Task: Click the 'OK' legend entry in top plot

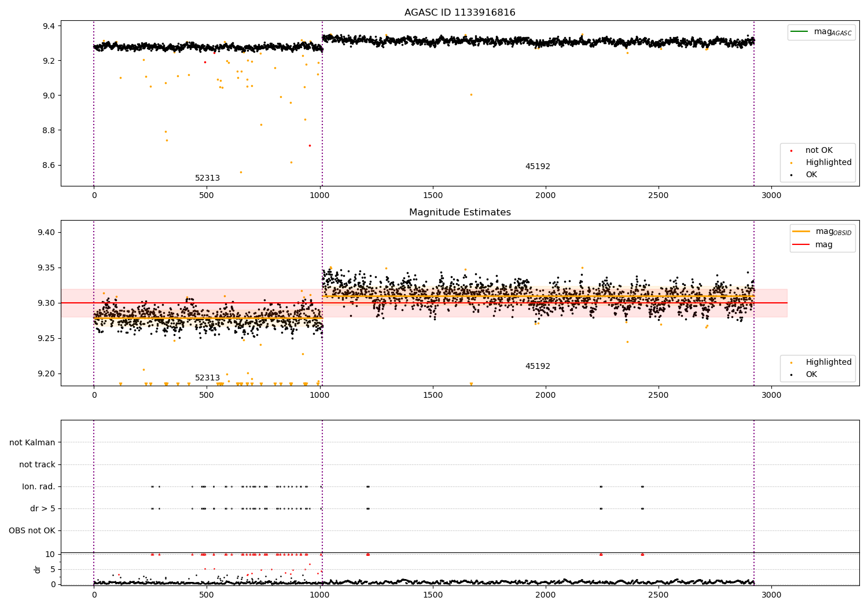Action: pyautogui.click(x=804, y=175)
